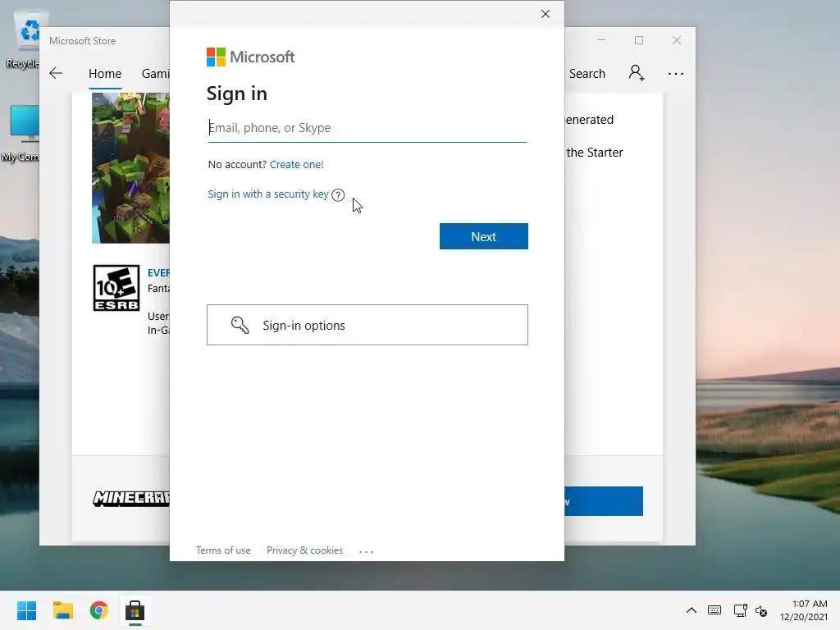This screenshot has width=840, height=630.
Task: Switch to the Home tab in Microsoft Store
Action: pyautogui.click(x=105, y=73)
